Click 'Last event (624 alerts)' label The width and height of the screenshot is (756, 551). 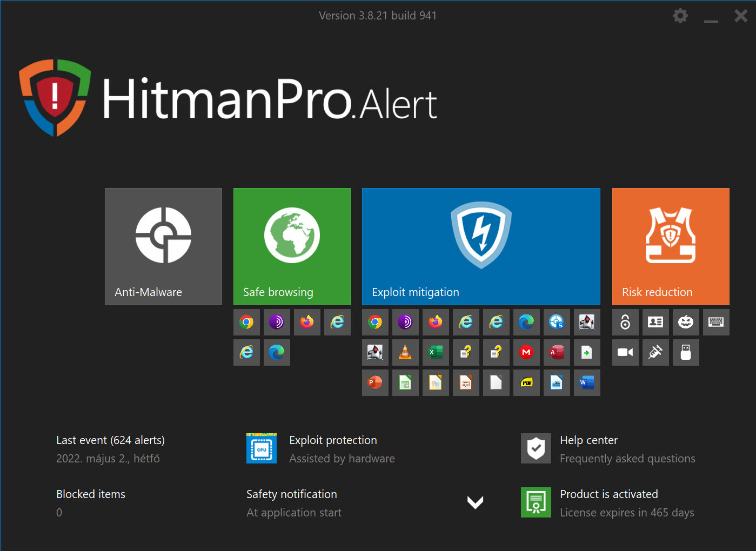pos(111,440)
